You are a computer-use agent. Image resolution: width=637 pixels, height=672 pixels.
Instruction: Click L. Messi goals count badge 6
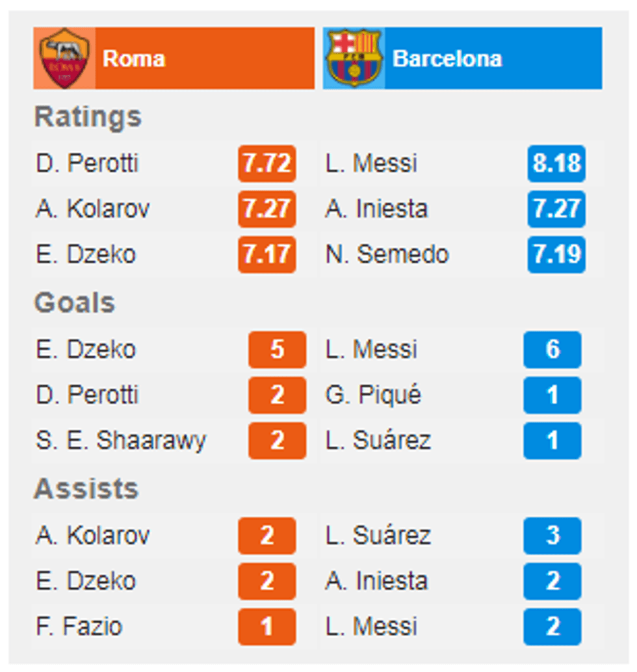[x=552, y=349]
